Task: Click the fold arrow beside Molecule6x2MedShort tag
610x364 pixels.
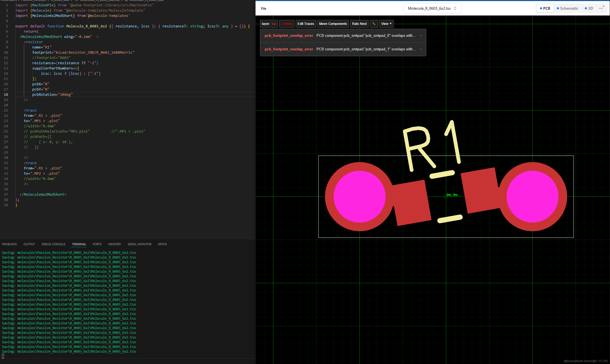Action: [x=97, y=37]
